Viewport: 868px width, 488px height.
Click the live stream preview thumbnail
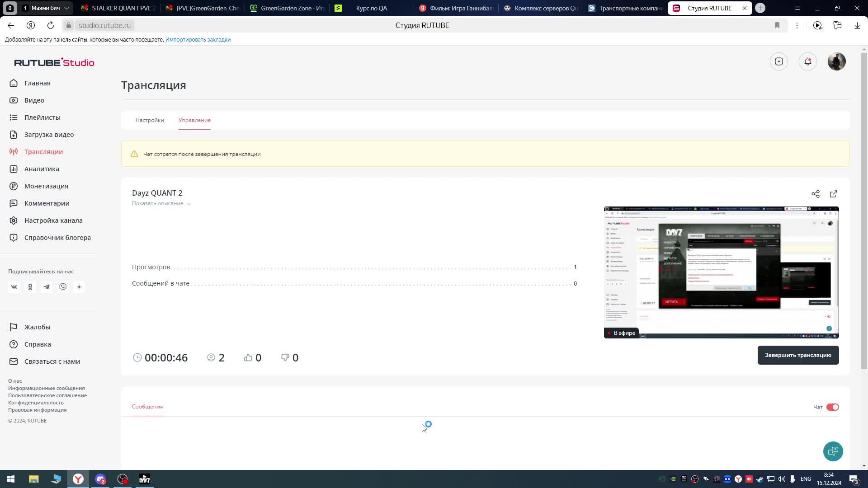pyautogui.click(x=721, y=272)
